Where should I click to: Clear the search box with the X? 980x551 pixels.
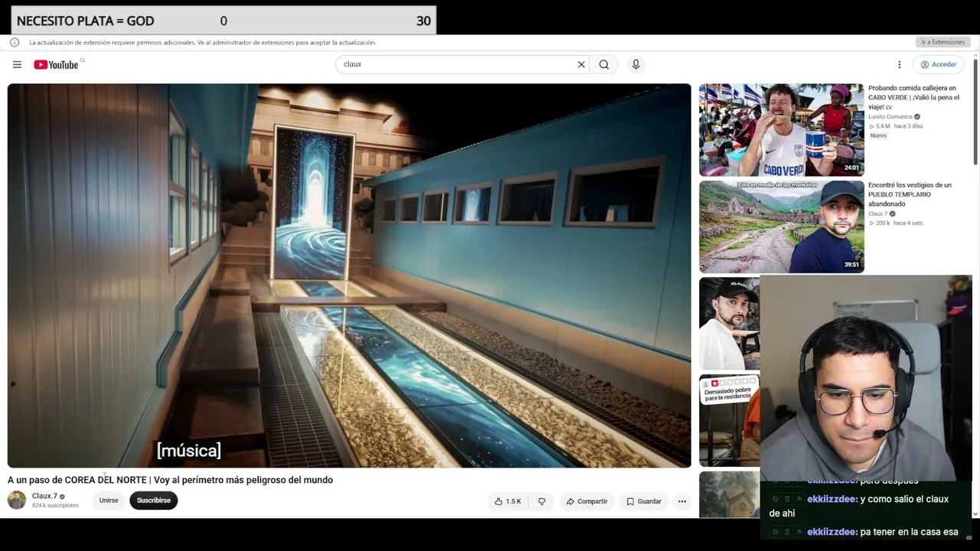[581, 64]
